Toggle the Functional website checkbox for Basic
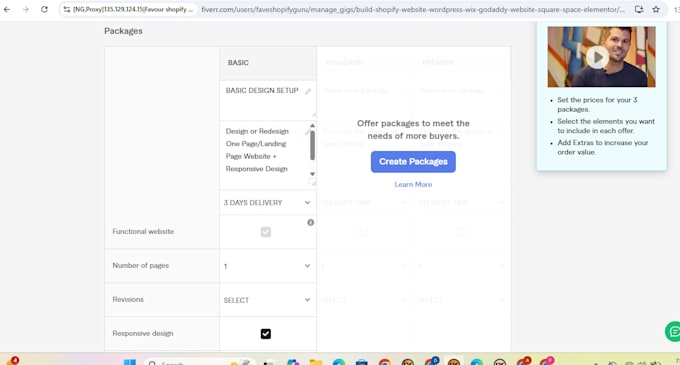Viewport: 680px width, 365px height. (x=266, y=232)
